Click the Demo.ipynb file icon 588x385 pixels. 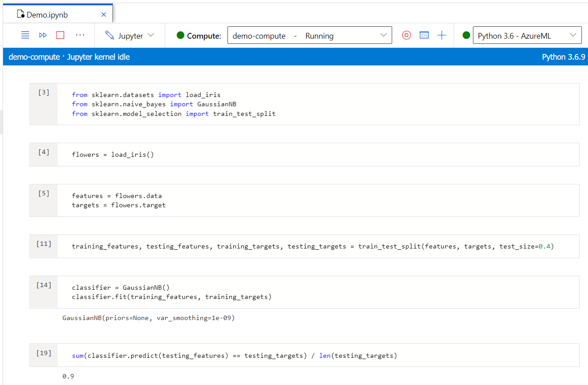pos(20,14)
